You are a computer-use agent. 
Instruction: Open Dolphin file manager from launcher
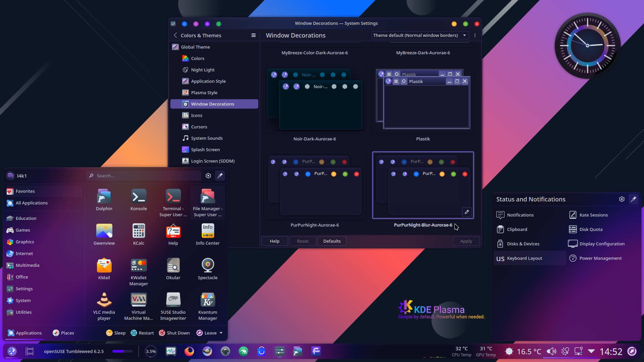coord(104,200)
